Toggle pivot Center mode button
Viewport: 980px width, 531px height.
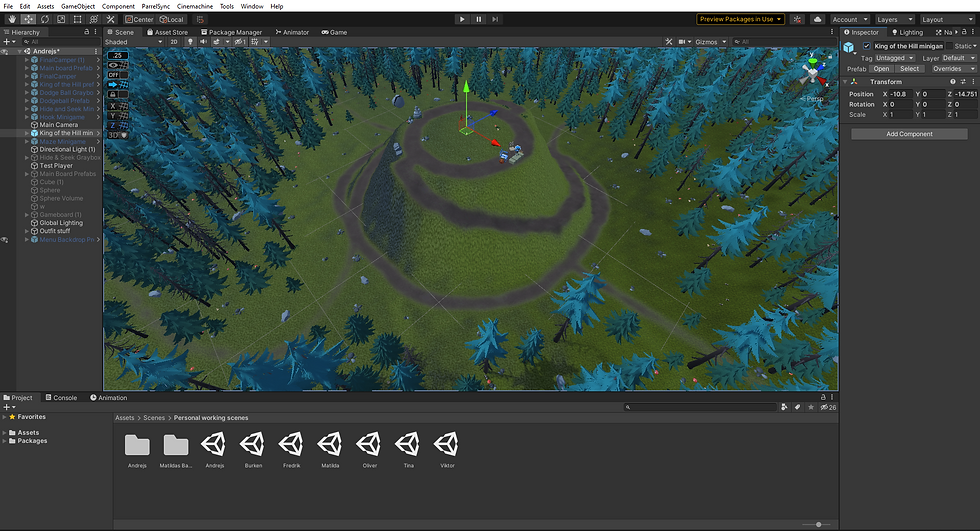pyautogui.click(x=139, y=19)
